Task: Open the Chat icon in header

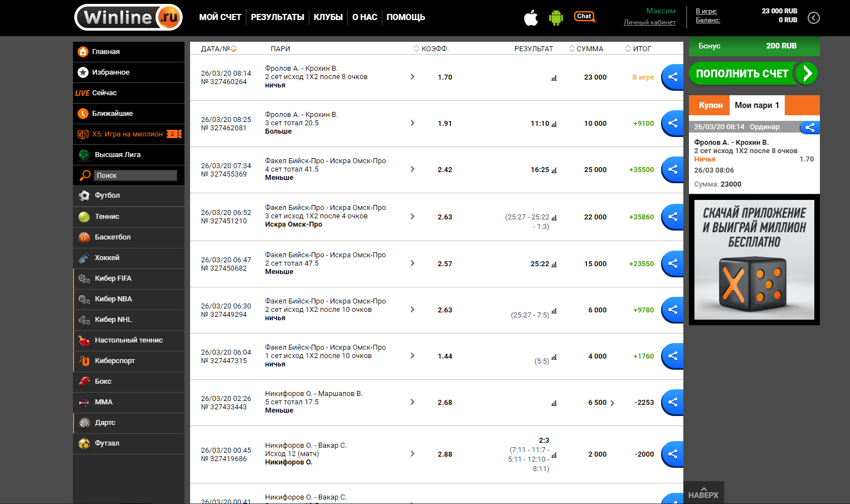Action: (584, 17)
